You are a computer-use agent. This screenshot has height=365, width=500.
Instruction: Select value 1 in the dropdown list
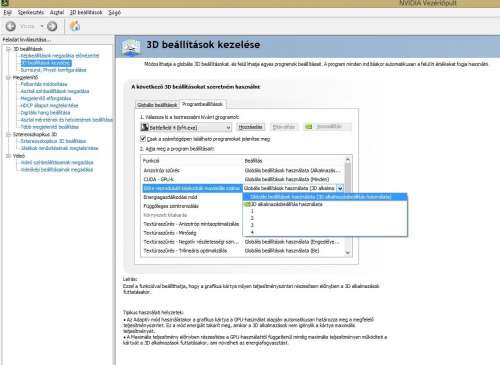[x=325, y=211]
